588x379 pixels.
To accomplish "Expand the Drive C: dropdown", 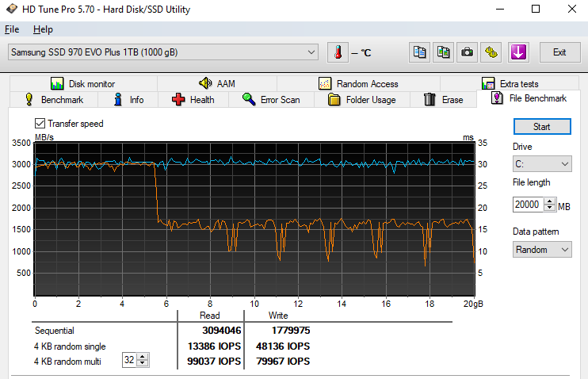I will tap(542, 164).
